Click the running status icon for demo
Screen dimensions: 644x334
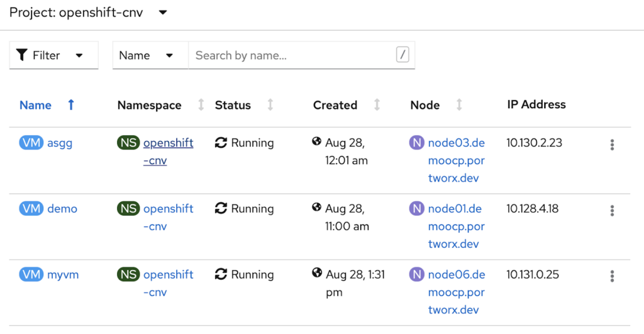click(221, 209)
